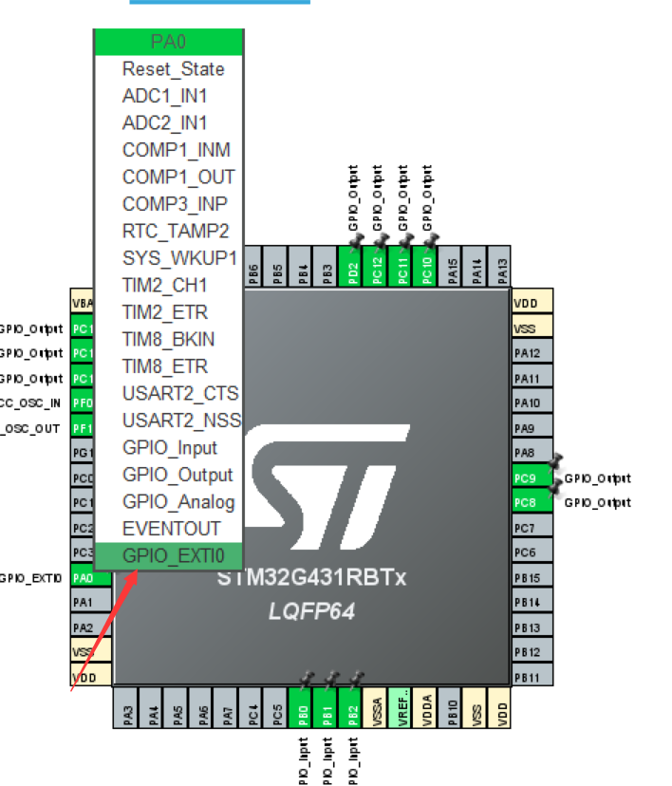Click pin PA7
This screenshot has height=786, width=672.
pos(225,707)
